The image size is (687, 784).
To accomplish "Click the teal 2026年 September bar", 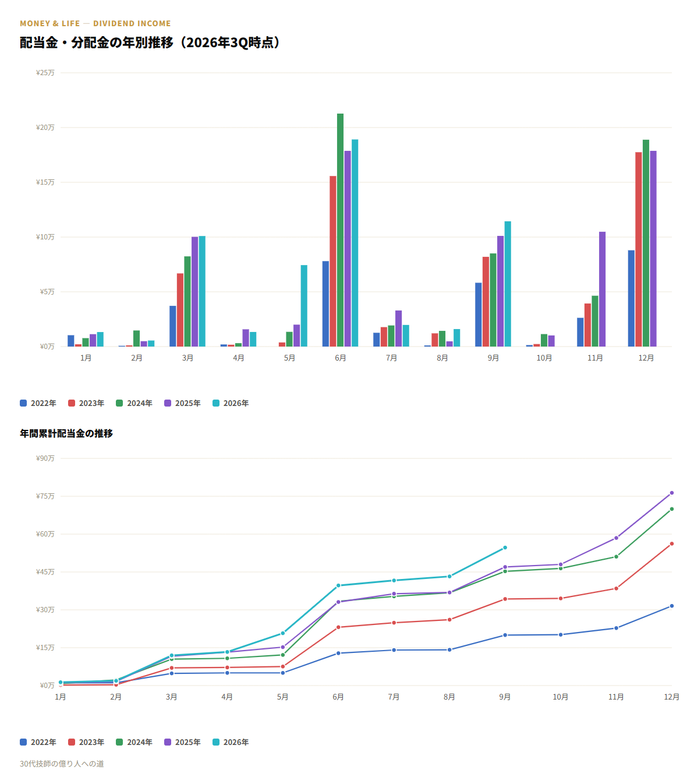I will coord(508,284).
